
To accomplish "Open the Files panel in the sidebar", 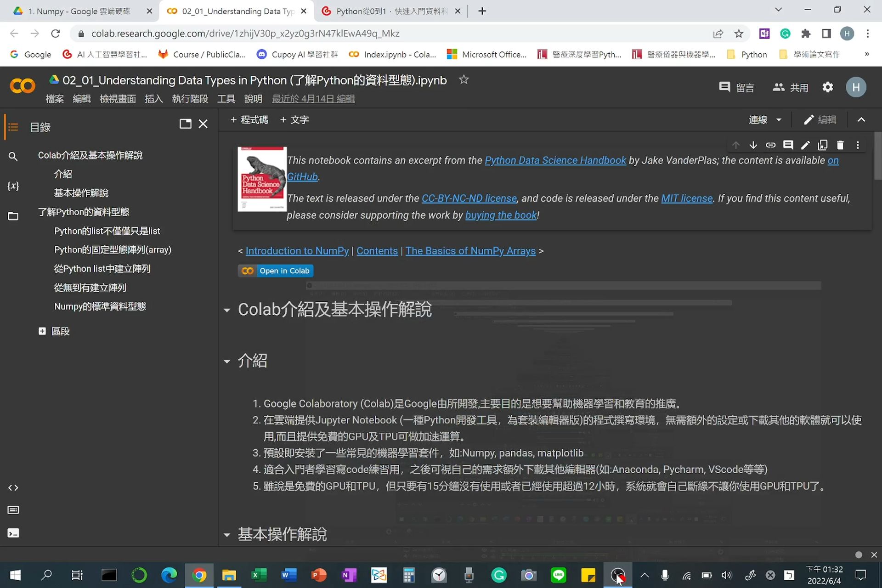I will (13, 216).
